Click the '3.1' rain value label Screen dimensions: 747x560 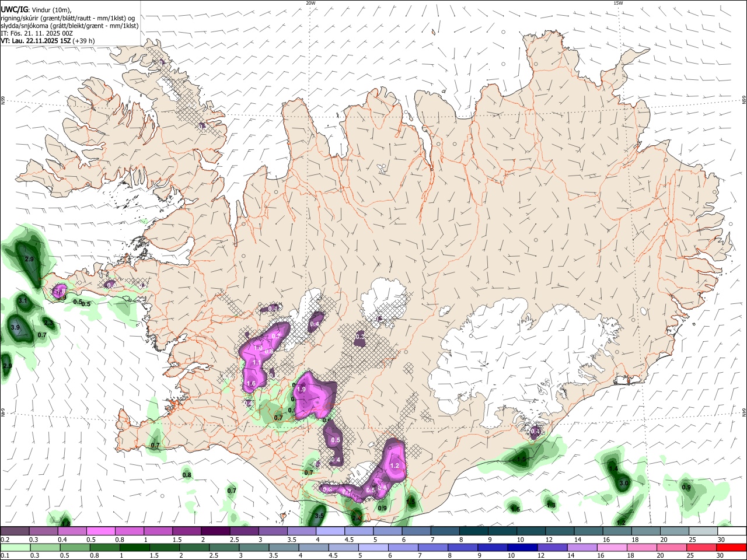point(23,300)
